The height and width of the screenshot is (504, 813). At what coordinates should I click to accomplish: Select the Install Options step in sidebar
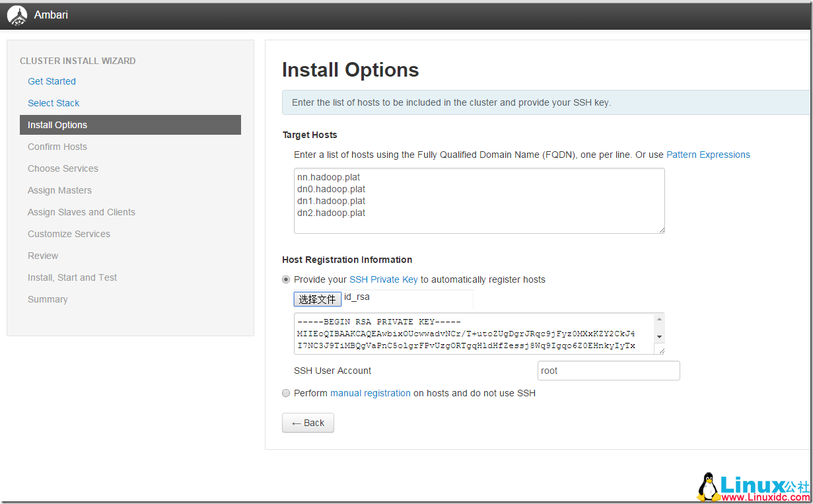(57, 125)
